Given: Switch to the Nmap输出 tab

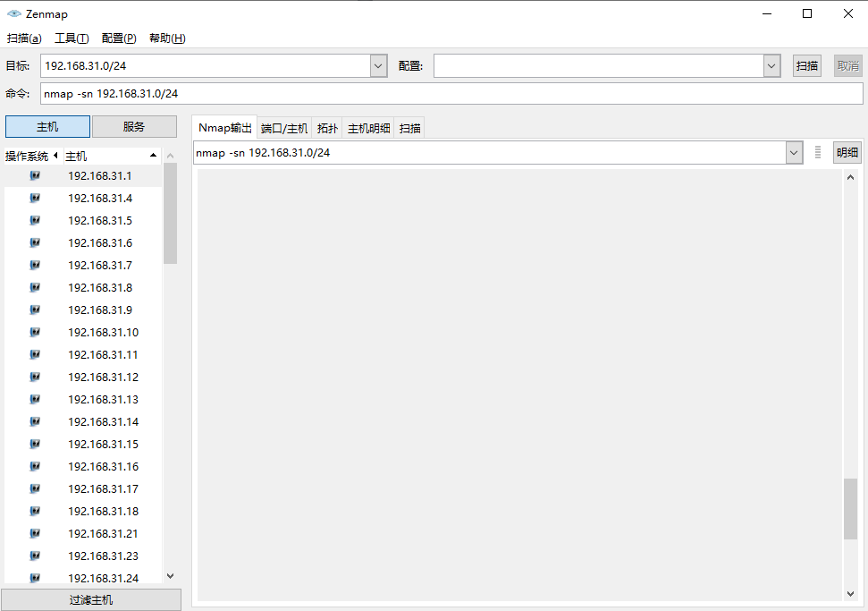Looking at the screenshot, I should 224,128.
